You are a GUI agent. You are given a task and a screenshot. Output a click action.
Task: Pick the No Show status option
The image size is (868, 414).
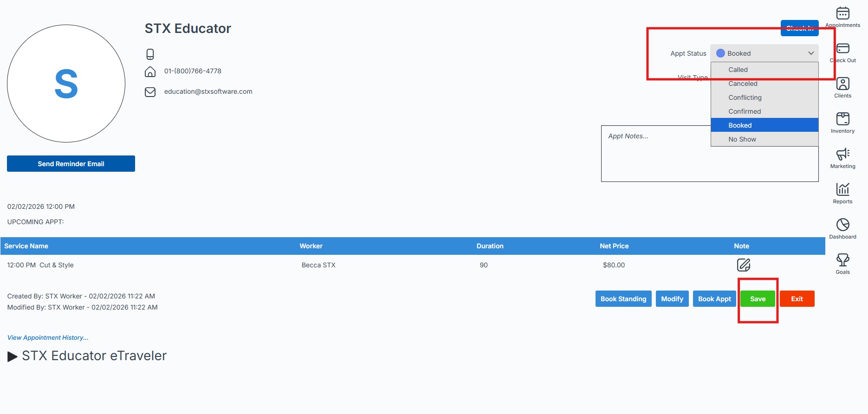point(742,139)
